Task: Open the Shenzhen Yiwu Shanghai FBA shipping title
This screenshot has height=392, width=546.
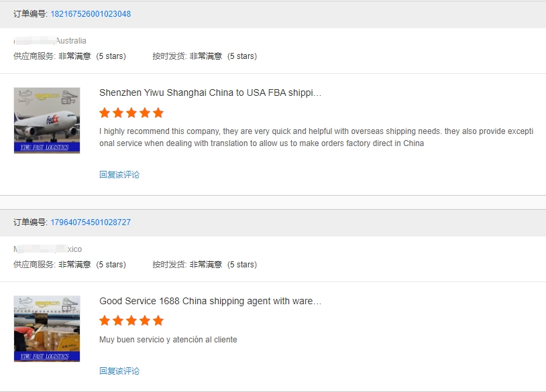Action: click(210, 93)
